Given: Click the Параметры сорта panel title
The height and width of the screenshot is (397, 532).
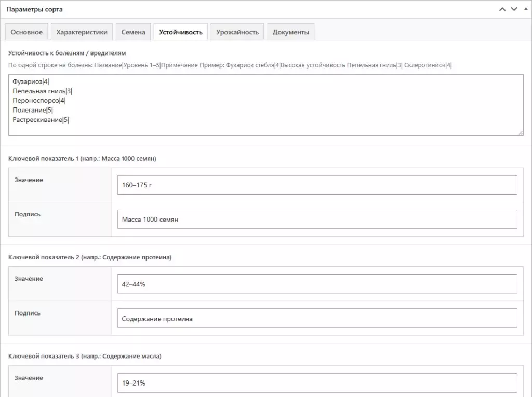Looking at the screenshot, I should pos(34,9).
